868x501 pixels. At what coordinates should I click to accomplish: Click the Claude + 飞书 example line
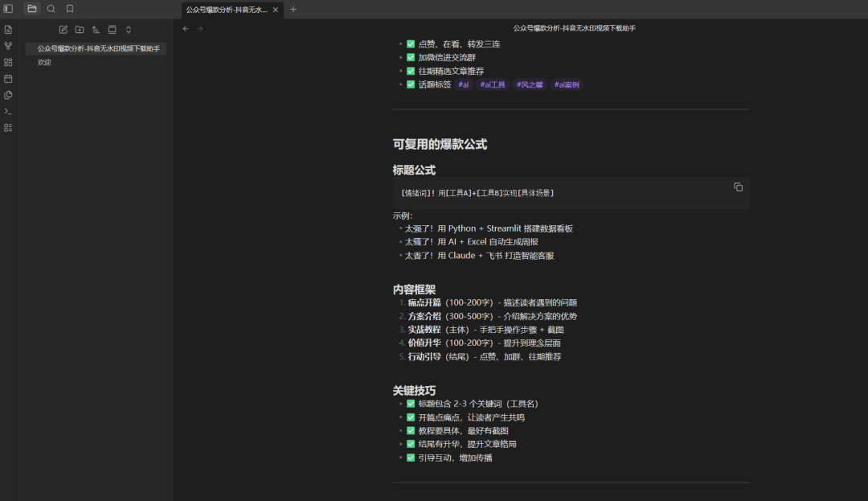[x=479, y=256]
